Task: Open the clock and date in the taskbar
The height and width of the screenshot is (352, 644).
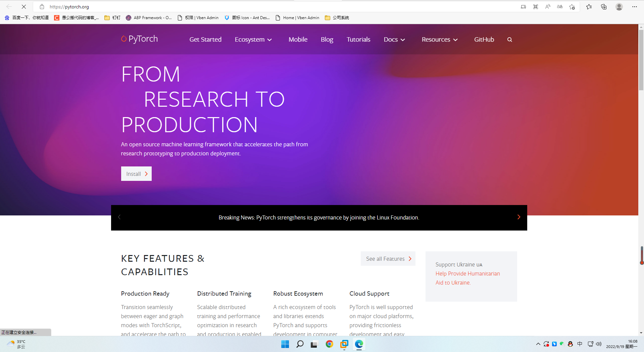Action: (x=622, y=344)
